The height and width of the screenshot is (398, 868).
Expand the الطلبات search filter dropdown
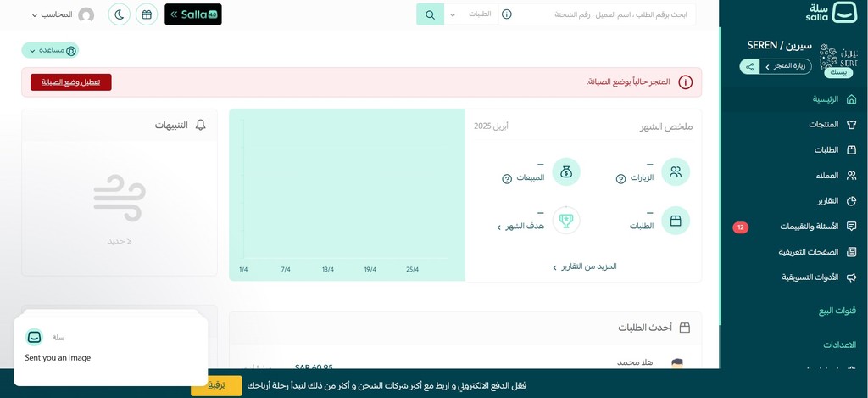[471, 14]
